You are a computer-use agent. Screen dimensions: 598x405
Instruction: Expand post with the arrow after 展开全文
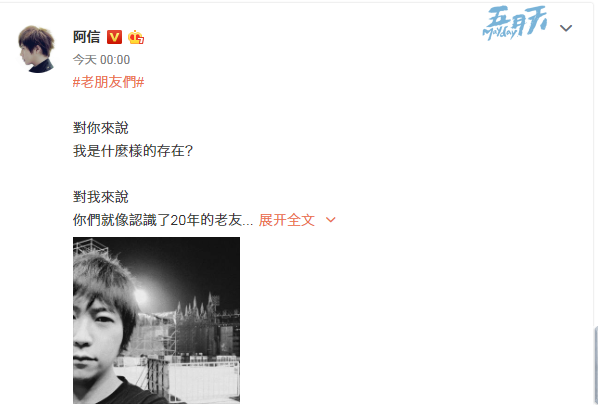[330, 220]
